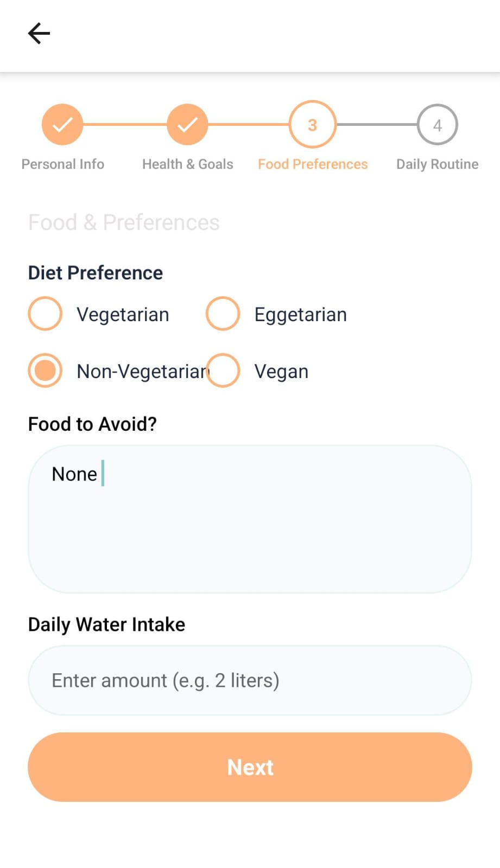Go back using the arrow icon

[39, 34]
